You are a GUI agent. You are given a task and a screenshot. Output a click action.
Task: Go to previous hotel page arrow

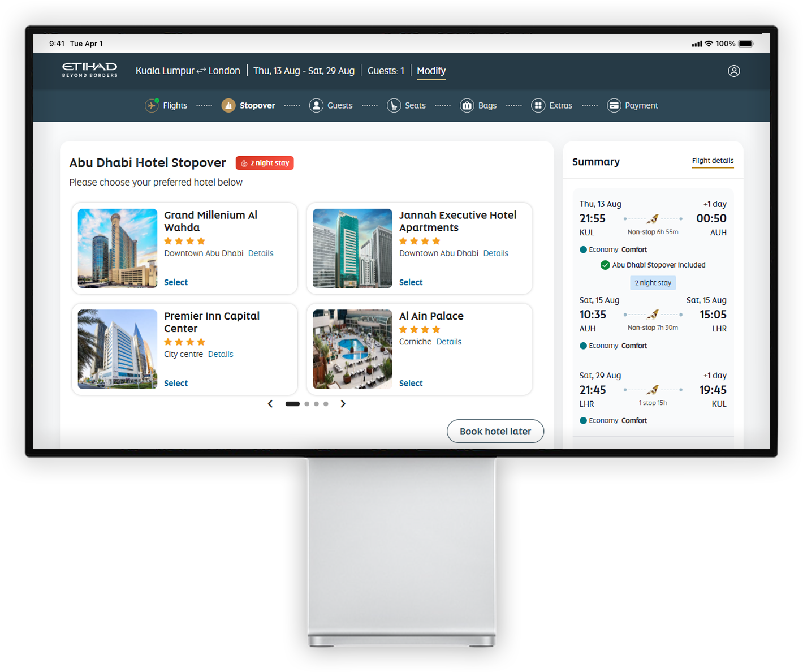pos(270,404)
